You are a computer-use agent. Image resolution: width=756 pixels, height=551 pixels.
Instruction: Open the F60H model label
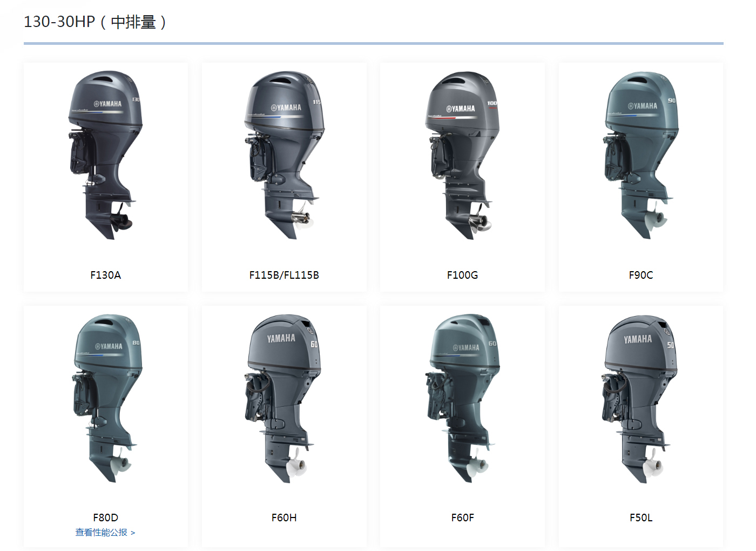(x=284, y=518)
